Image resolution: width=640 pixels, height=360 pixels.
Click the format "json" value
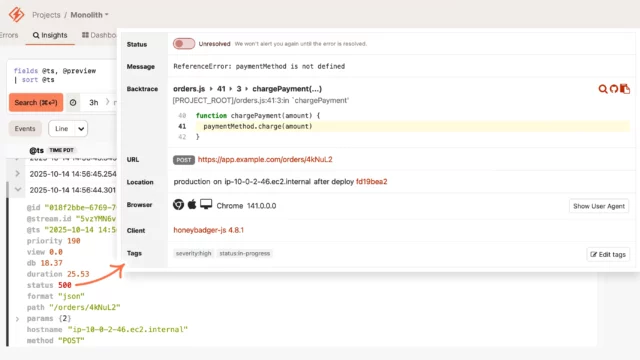pyautogui.click(x=71, y=296)
